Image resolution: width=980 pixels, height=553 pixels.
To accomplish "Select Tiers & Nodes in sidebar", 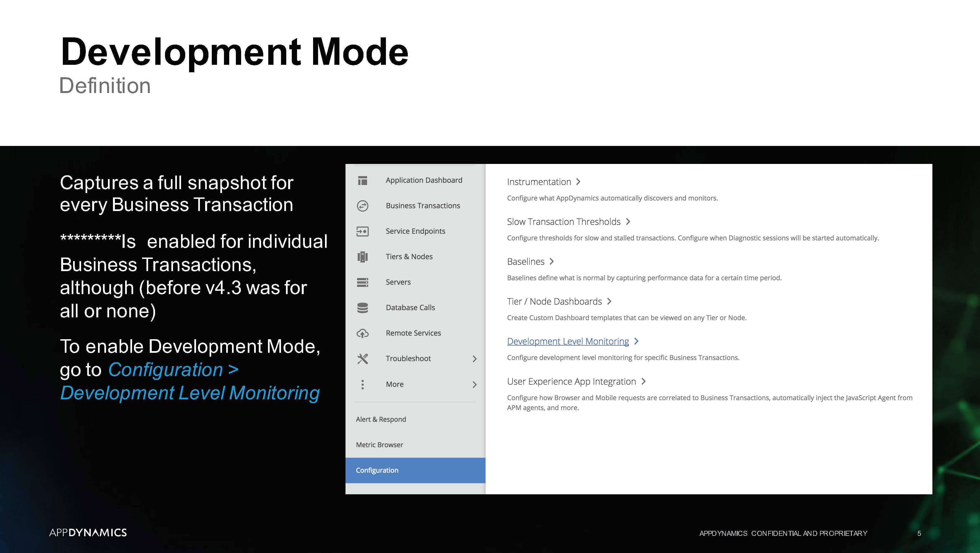I will click(x=409, y=256).
